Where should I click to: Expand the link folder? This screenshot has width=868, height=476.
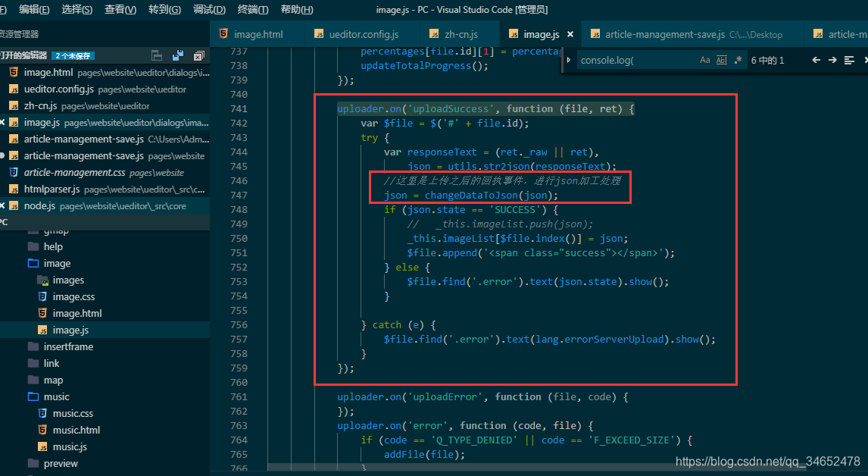105,363
